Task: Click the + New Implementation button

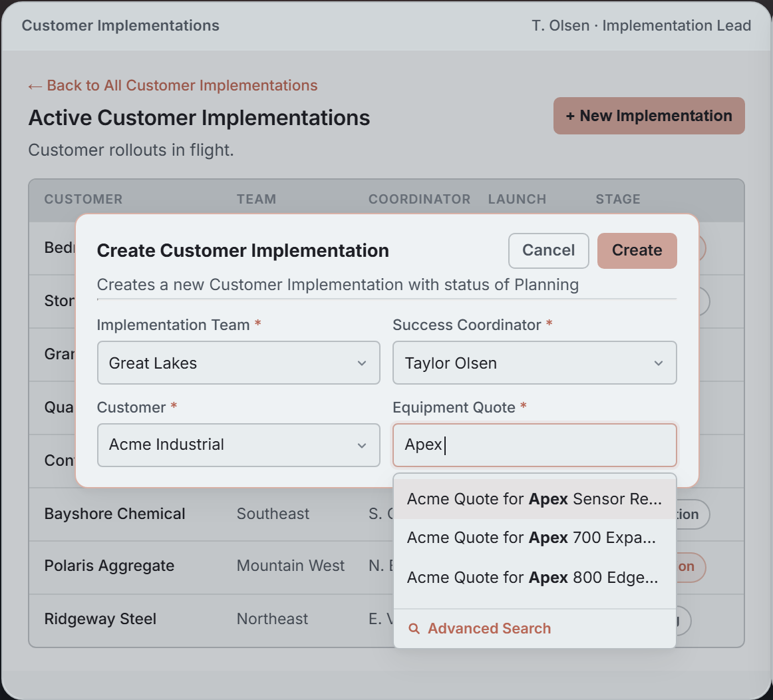Action: coord(649,116)
